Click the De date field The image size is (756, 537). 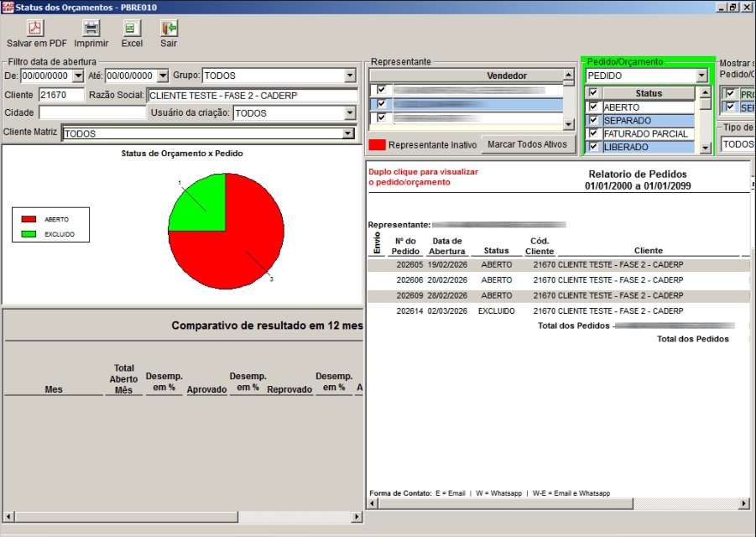47,76
